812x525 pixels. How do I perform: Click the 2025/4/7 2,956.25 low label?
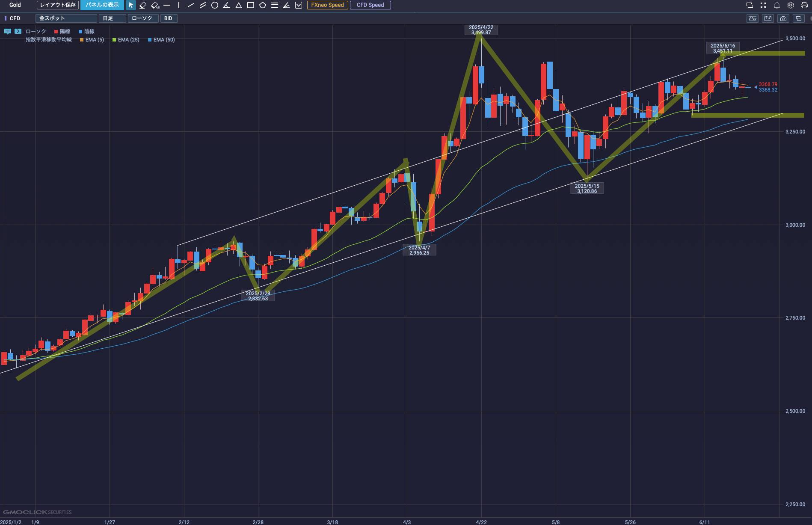point(419,250)
